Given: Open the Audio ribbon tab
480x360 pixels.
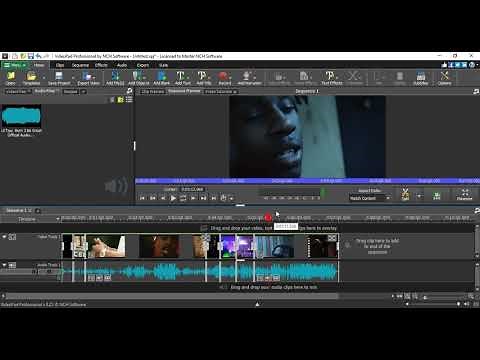Looking at the screenshot, I should coord(122,65).
